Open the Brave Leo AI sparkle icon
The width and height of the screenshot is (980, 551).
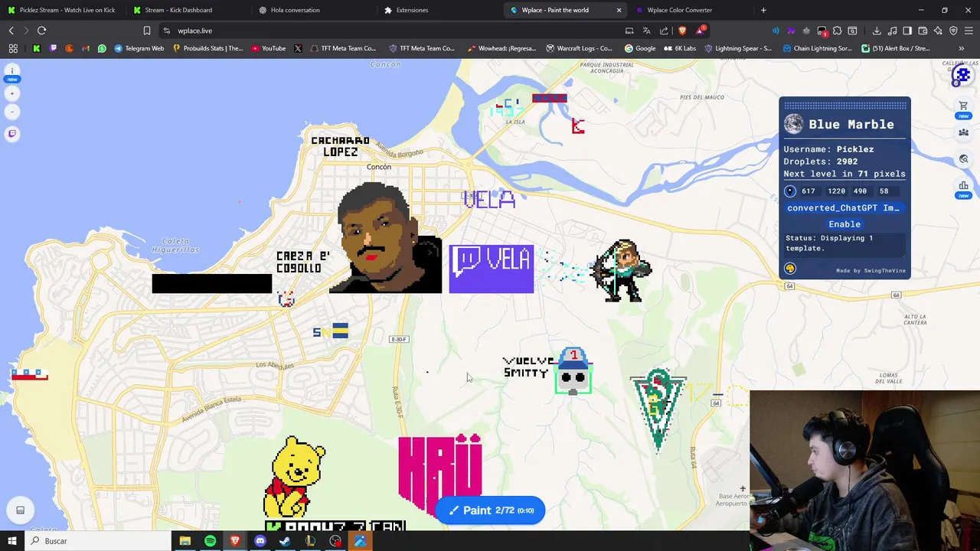pos(938,31)
